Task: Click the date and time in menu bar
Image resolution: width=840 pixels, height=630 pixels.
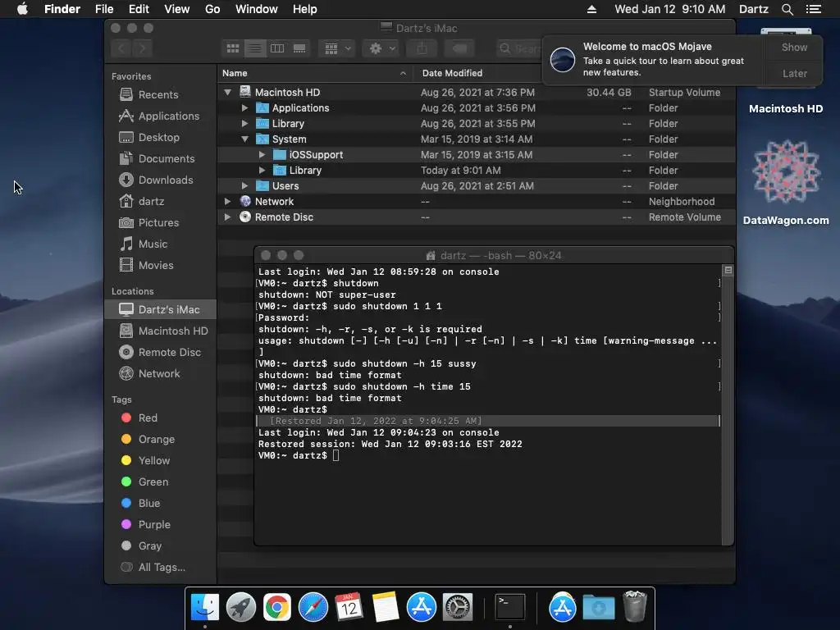Action: click(x=669, y=9)
